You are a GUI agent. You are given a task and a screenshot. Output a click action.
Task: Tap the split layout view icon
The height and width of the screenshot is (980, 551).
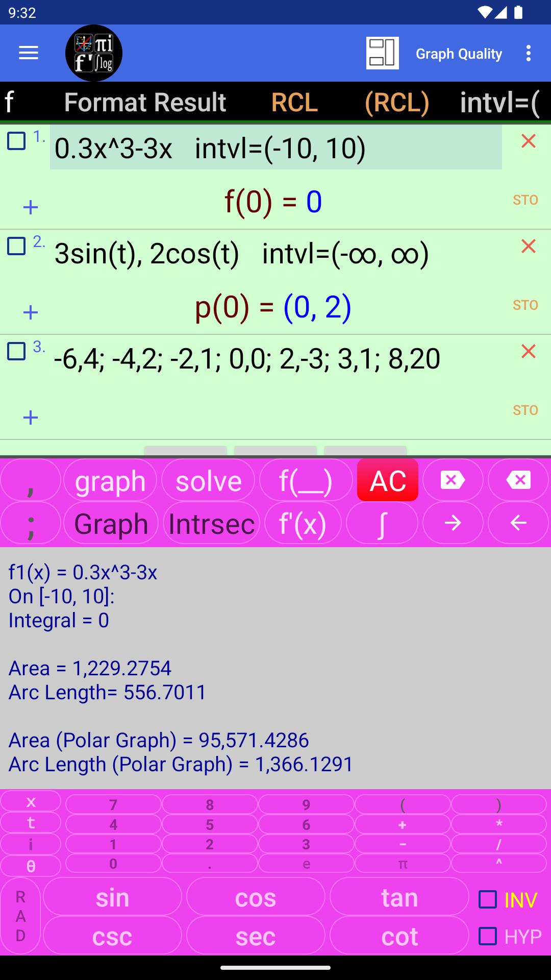[383, 53]
